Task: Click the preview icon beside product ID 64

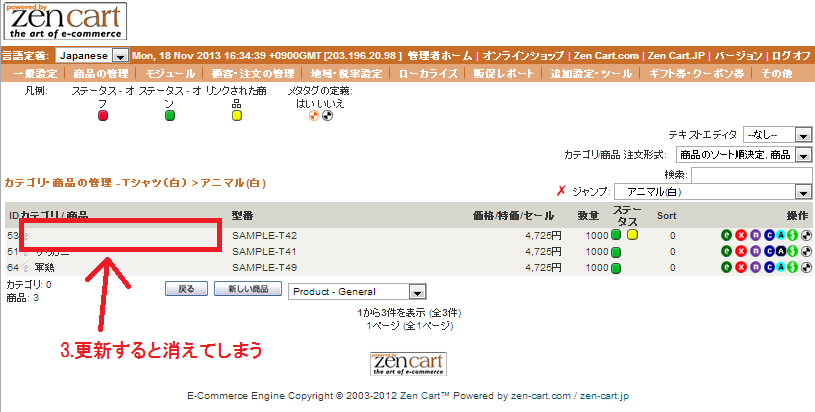Action: coord(27,268)
